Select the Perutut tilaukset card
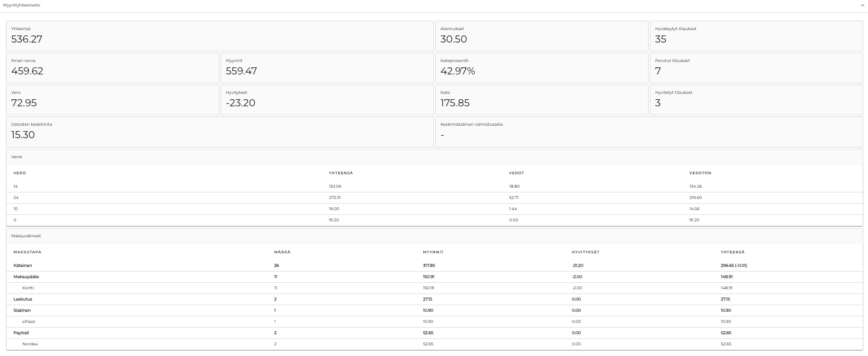 click(756, 68)
